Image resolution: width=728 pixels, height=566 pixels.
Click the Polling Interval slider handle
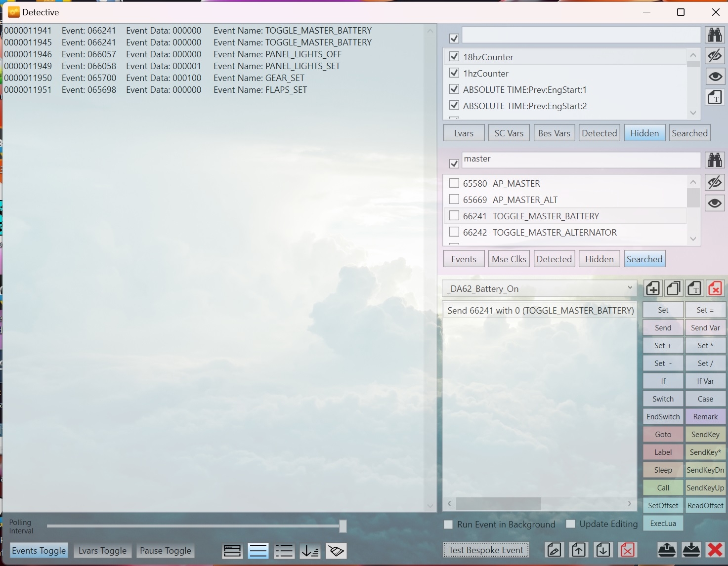tap(343, 526)
